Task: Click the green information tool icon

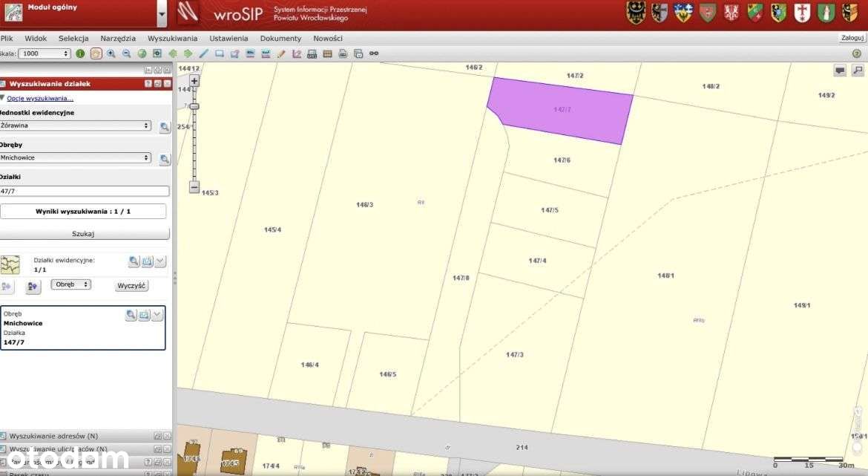Action: (80, 53)
